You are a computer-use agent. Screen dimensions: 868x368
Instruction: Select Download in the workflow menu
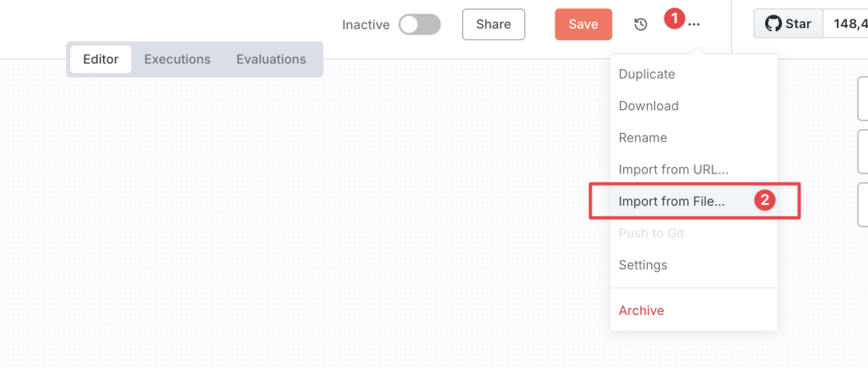649,106
